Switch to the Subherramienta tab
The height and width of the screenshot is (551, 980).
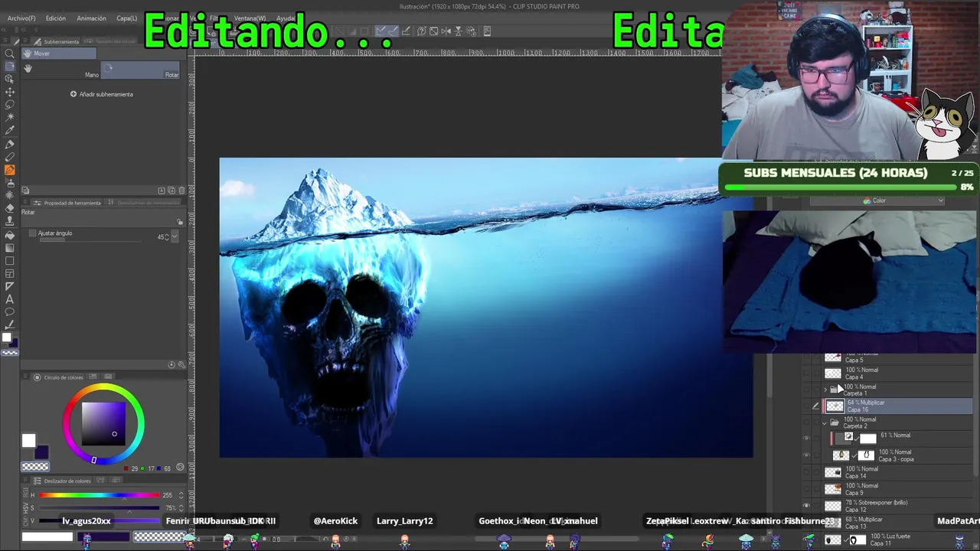[x=57, y=41]
